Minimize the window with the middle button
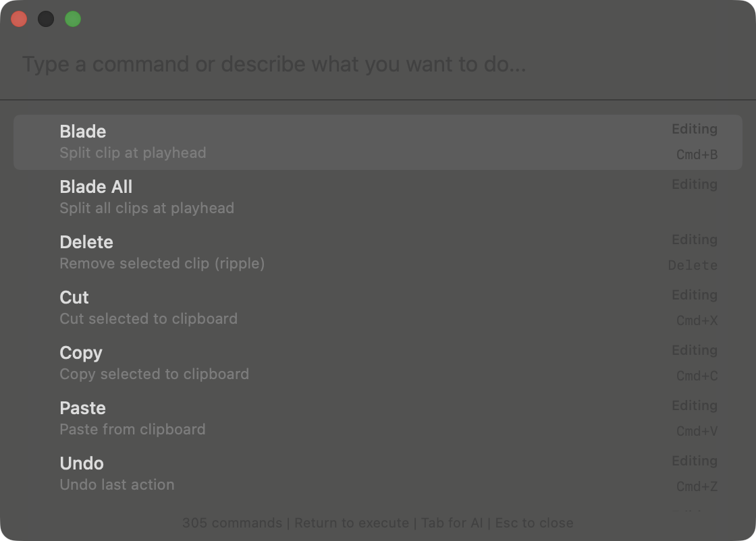This screenshot has width=756, height=541. point(46,19)
